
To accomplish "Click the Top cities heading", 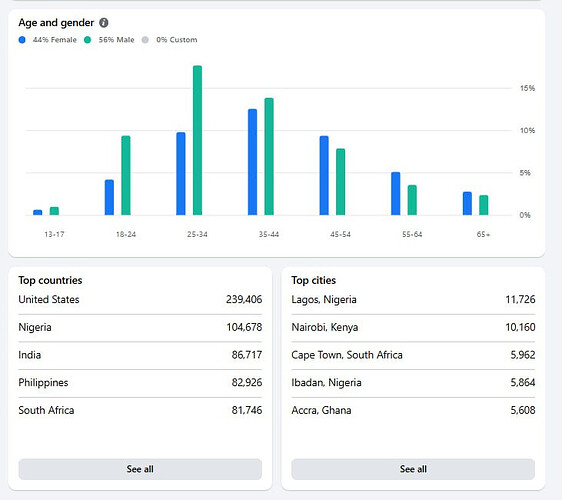I will coord(314,280).
